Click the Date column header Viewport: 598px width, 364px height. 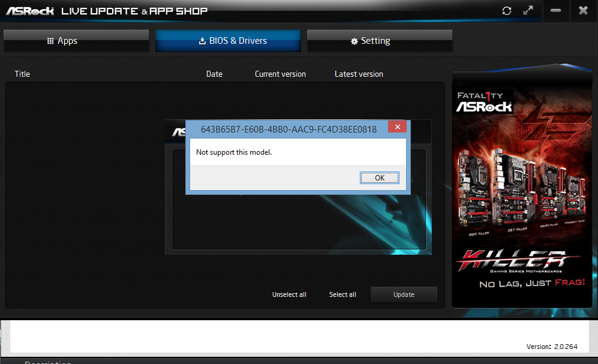(214, 74)
